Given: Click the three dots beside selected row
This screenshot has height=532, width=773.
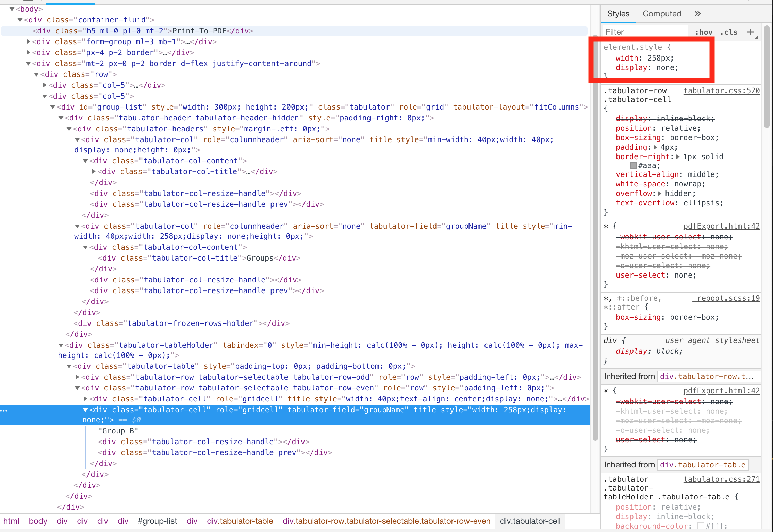Looking at the screenshot, I should (x=4, y=411).
